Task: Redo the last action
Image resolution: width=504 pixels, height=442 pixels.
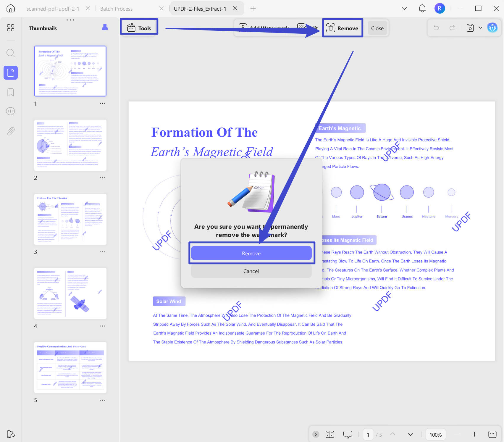Action: (x=452, y=28)
